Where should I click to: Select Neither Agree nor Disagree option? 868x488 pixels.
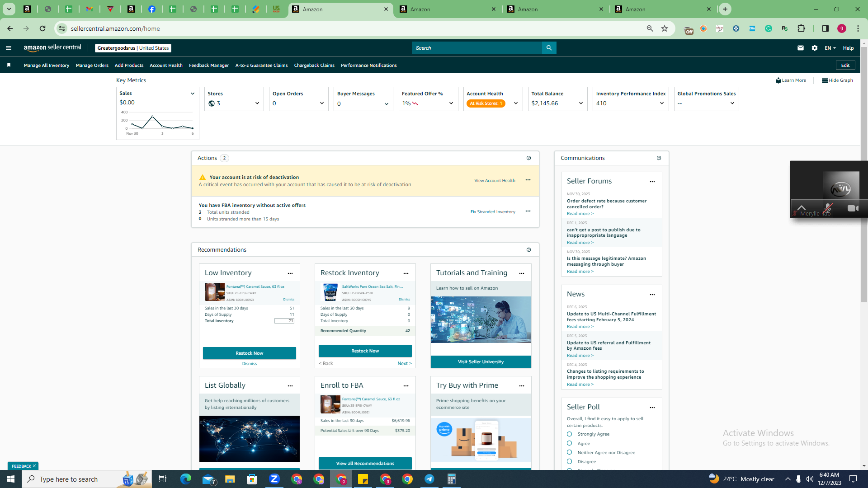[x=570, y=452]
